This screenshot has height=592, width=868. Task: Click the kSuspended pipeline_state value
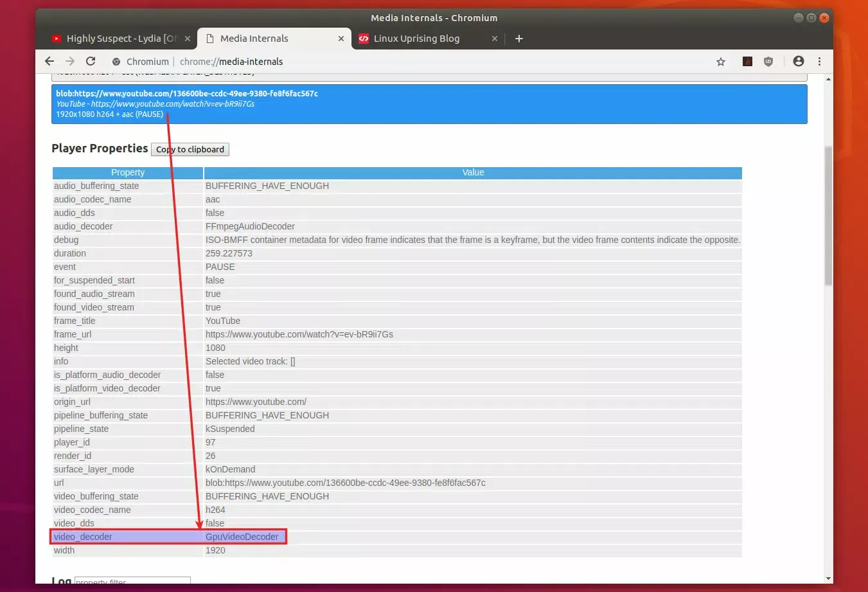(230, 429)
